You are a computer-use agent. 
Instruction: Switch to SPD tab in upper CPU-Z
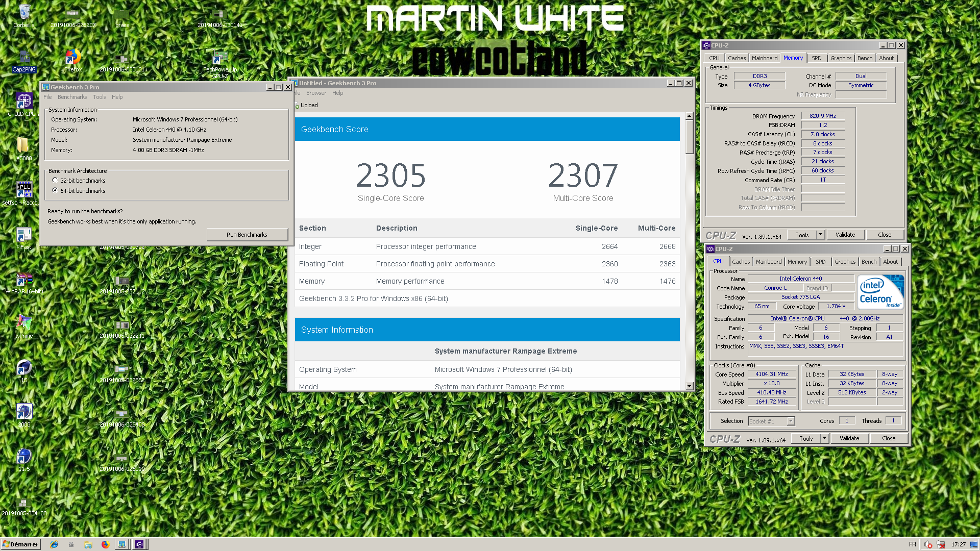[817, 58]
